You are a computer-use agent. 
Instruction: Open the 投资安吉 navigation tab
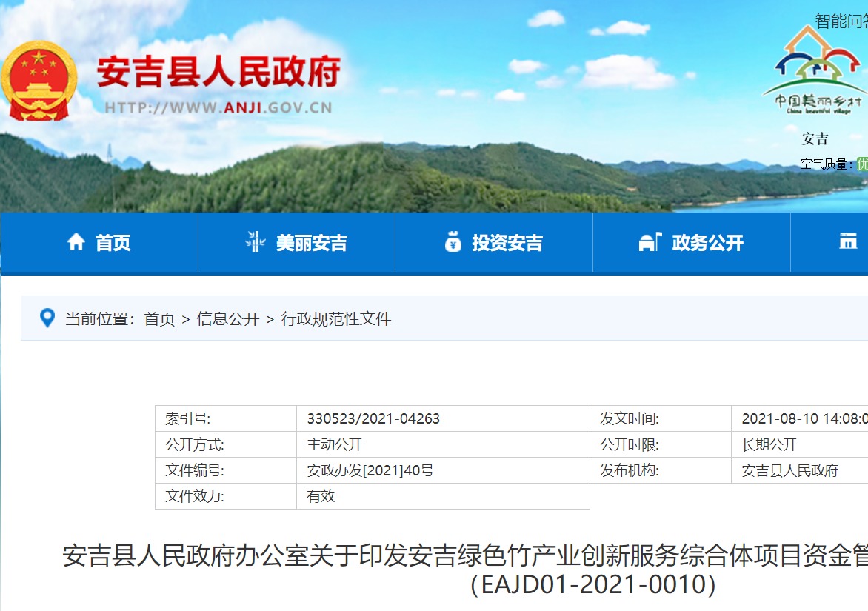(494, 242)
